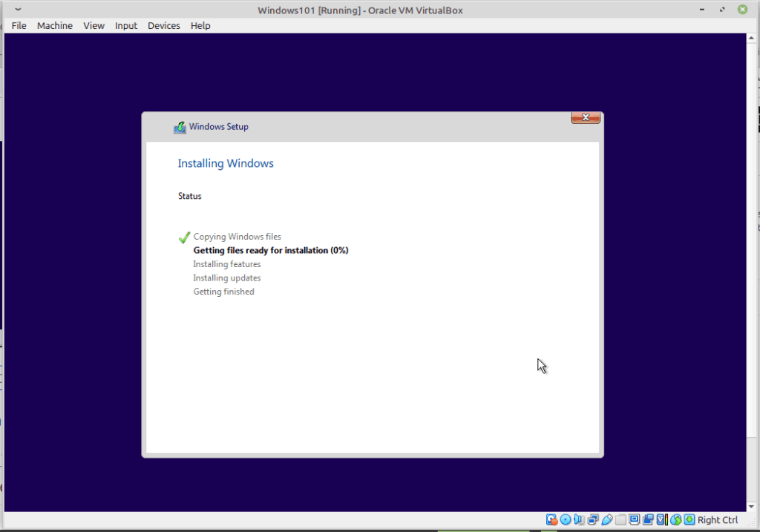Open the optical drive status icon
The width and height of the screenshot is (760, 532).
coord(565,520)
